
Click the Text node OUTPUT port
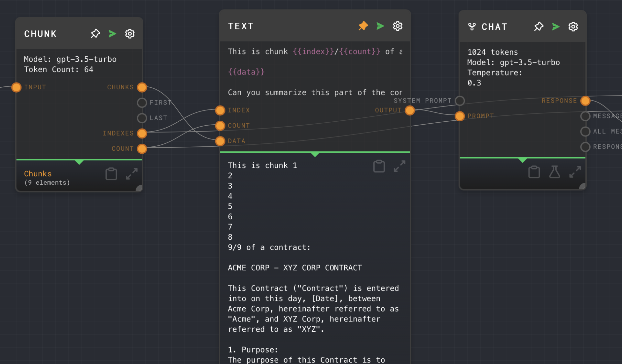[410, 110]
